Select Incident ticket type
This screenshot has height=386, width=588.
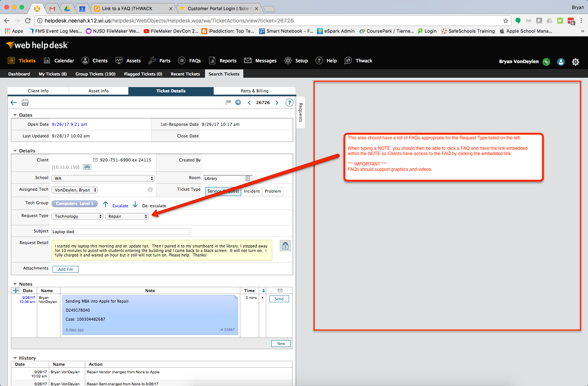pyautogui.click(x=252, y=191)
